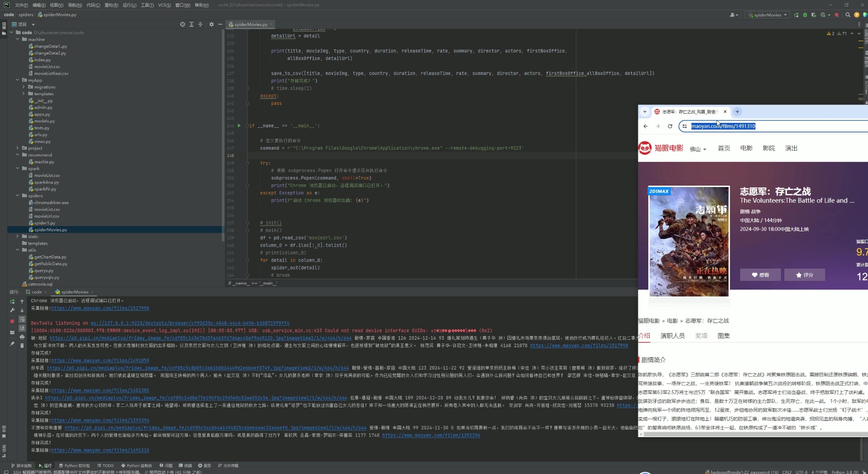The height and width of the screenshot is (474, 868).
Task: Open the VCS(S) menu
Action: tap(164, 5)
